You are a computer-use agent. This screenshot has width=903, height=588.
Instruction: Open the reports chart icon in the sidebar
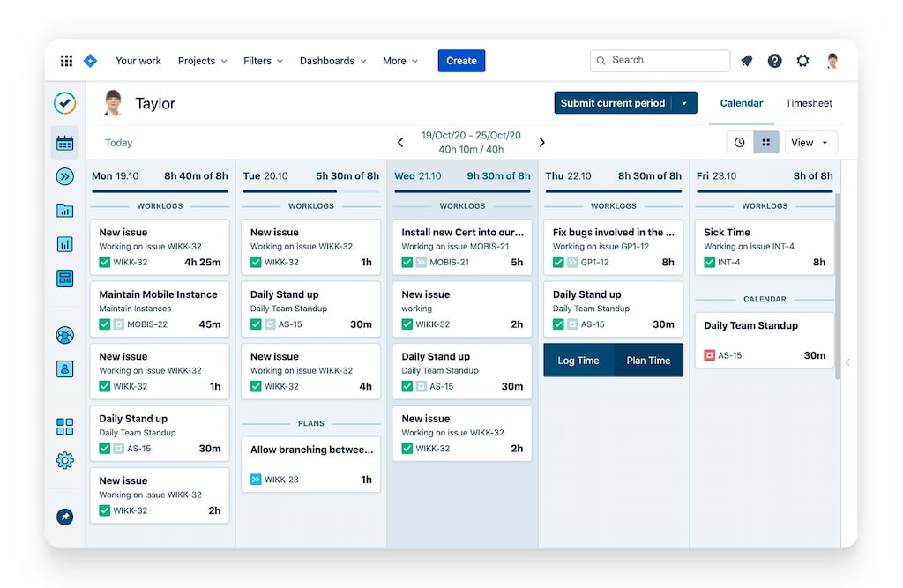click(64, 211)
